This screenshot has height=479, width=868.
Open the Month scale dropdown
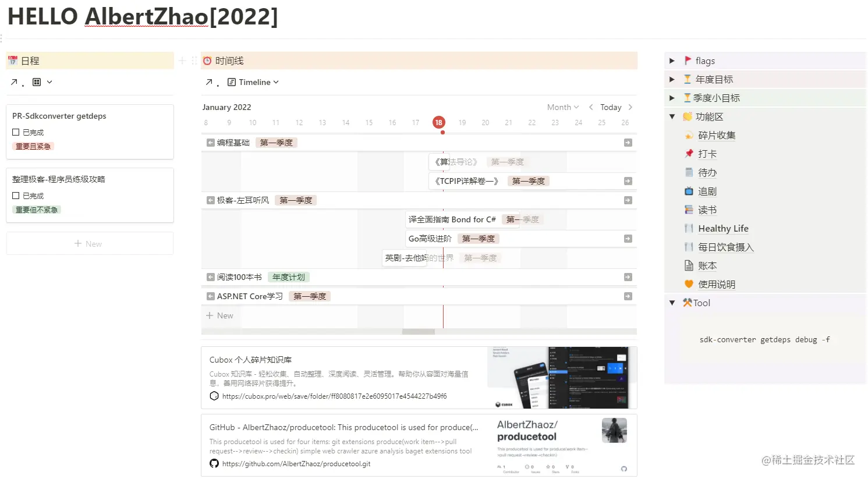[x=562, y=107]
